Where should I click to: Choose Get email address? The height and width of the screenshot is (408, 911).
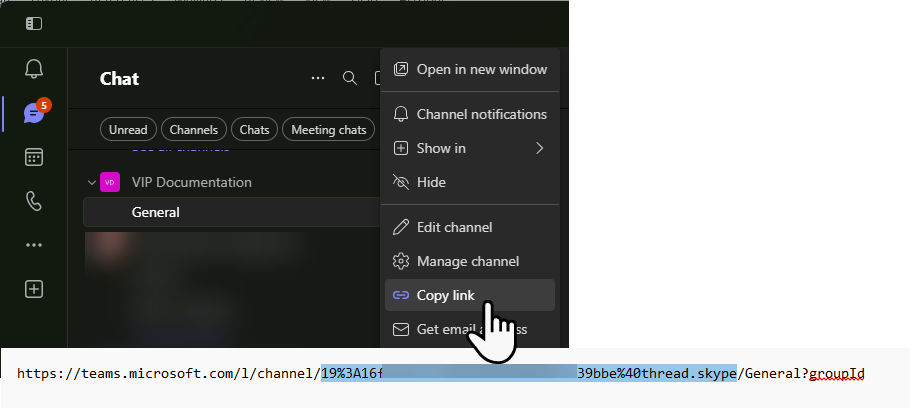pyautogui.click(x=470, y=330)
